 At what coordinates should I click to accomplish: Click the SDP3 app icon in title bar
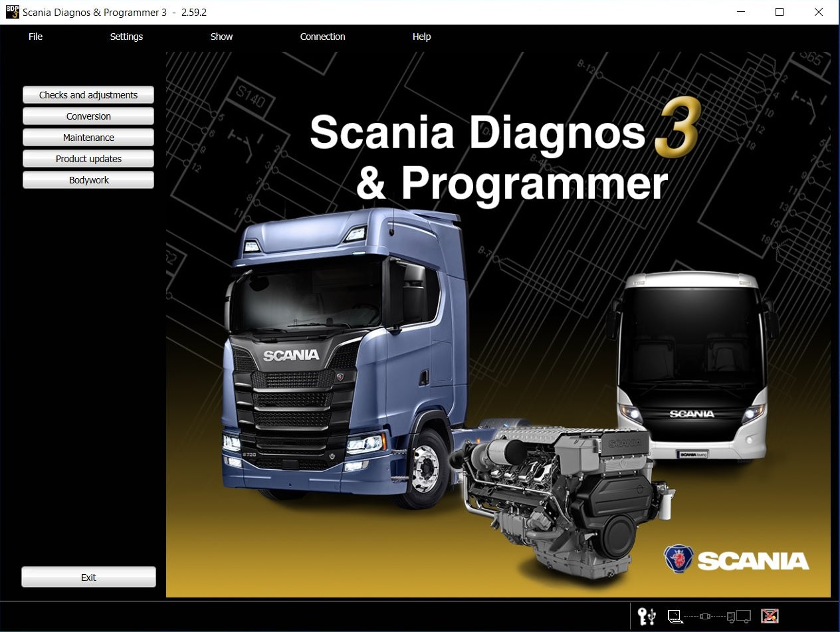coord(12,12)
